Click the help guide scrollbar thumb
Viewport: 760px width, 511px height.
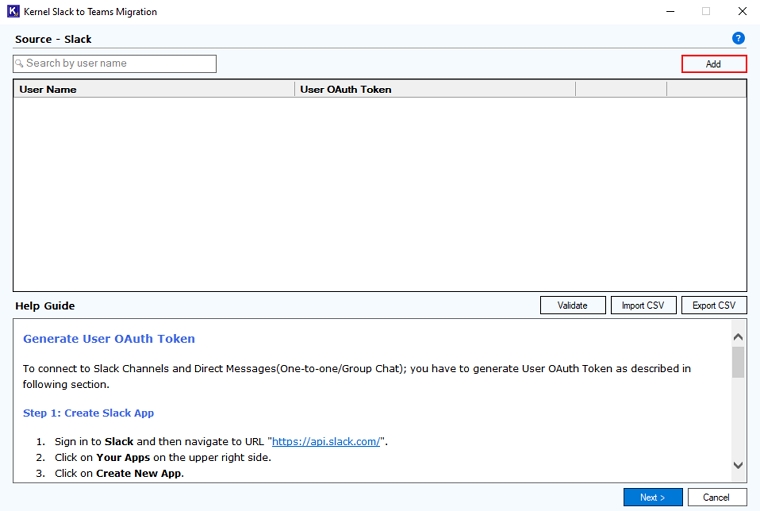click(738, 362)
